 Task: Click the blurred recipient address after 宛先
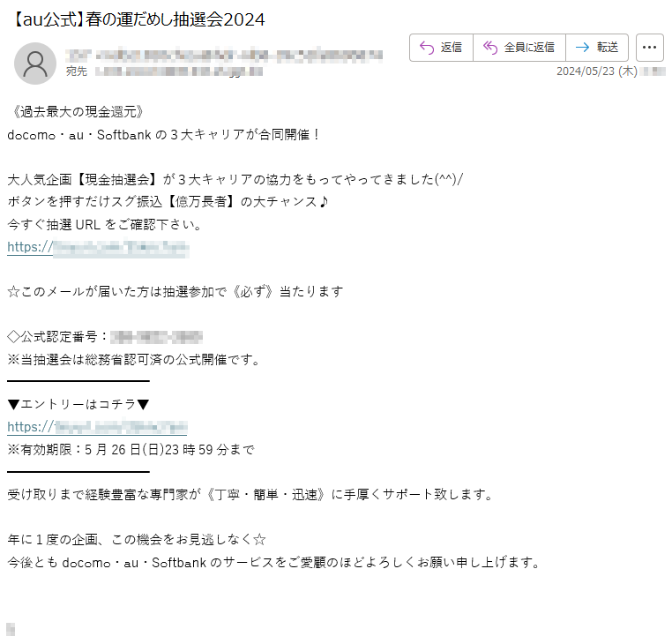(x=179, y=71)
